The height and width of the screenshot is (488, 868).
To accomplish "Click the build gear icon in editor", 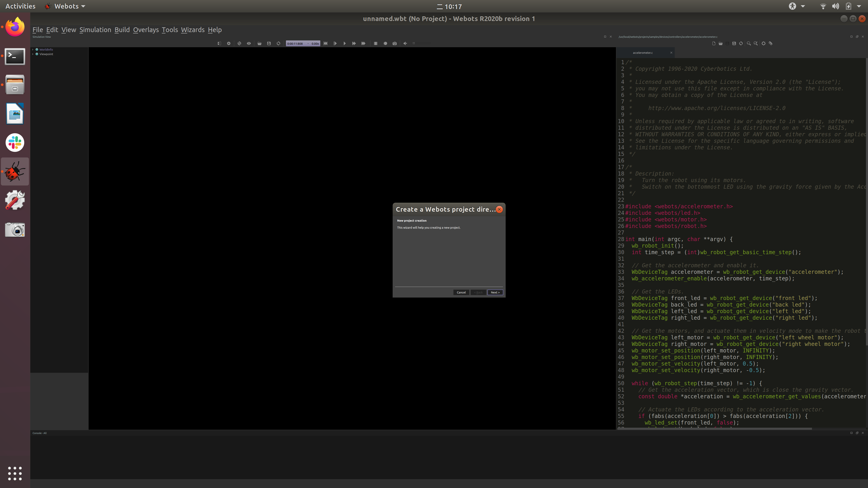I will pos(764,43).
